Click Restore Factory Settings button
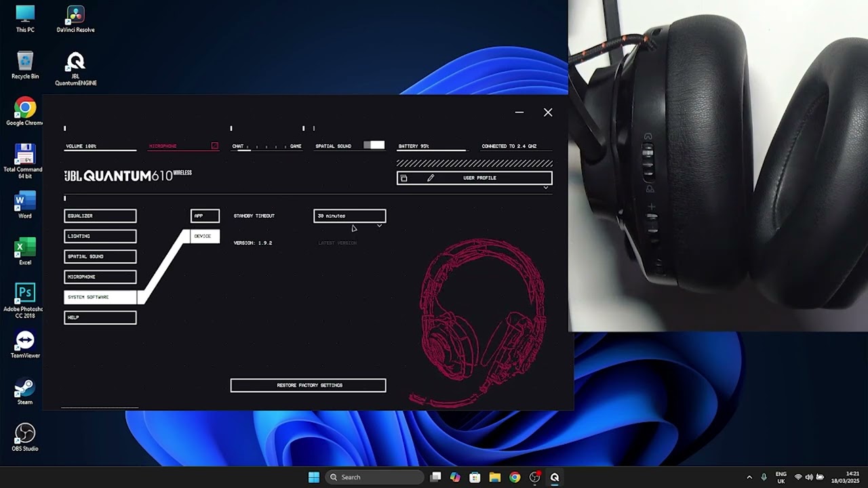 click(309, 386)
